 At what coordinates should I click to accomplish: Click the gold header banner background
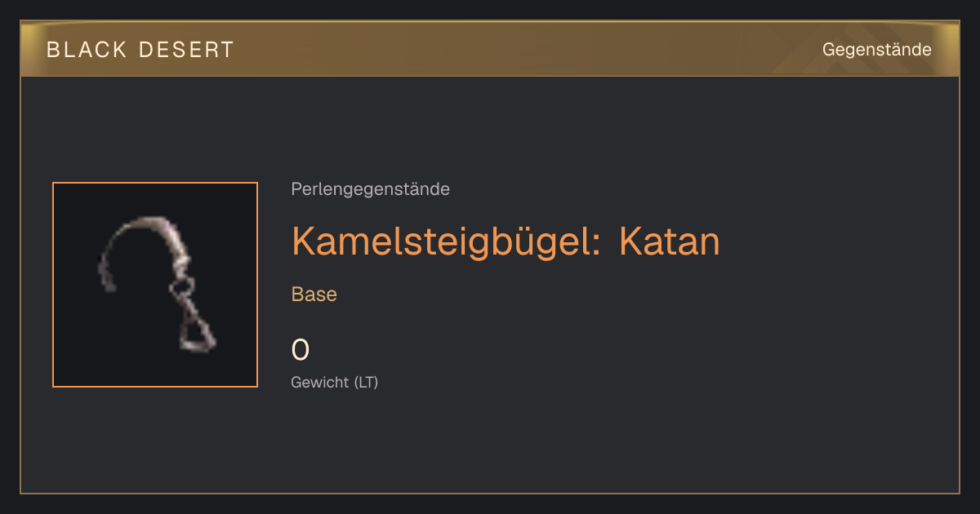(490, 50)
